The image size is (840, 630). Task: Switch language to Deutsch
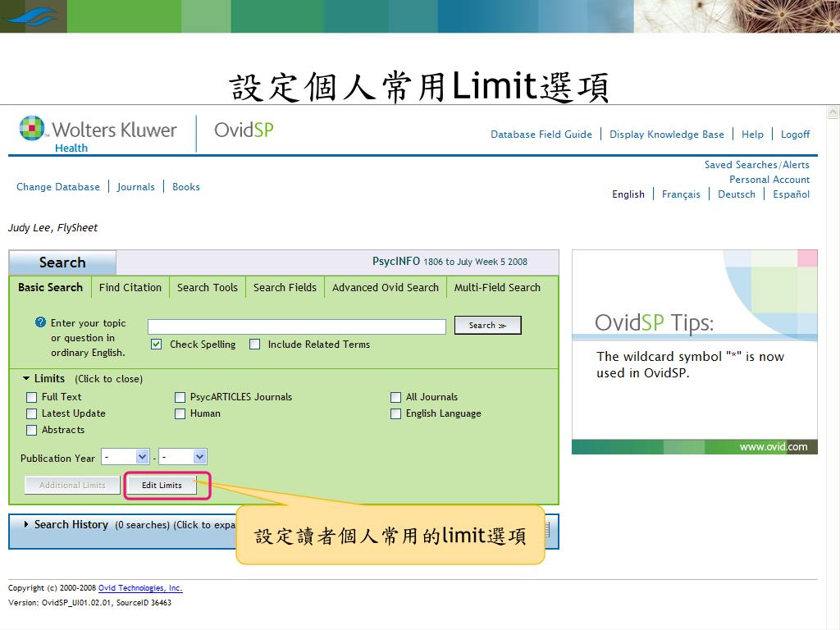(736, 194)
